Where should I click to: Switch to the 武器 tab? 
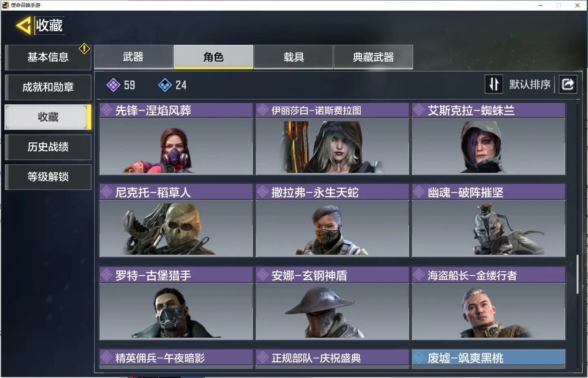(x=133, y=57)
